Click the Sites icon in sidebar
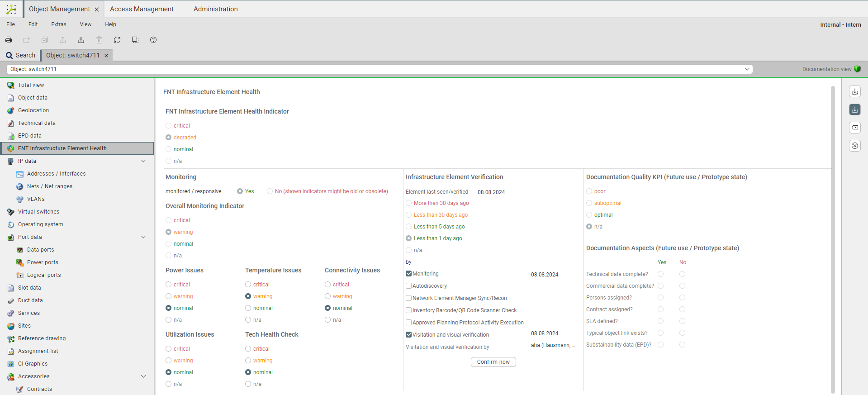This screenshot has height=395, width=868. coord(11,326)
